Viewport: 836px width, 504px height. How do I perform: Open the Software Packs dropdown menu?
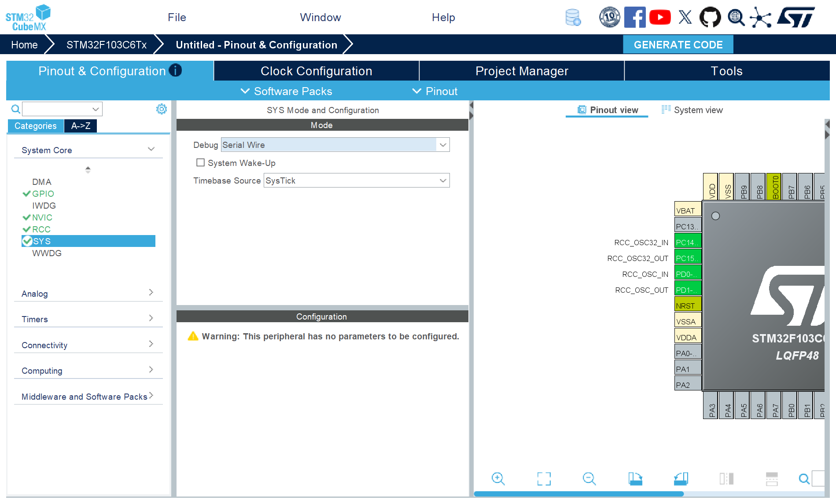pos(287,91)
